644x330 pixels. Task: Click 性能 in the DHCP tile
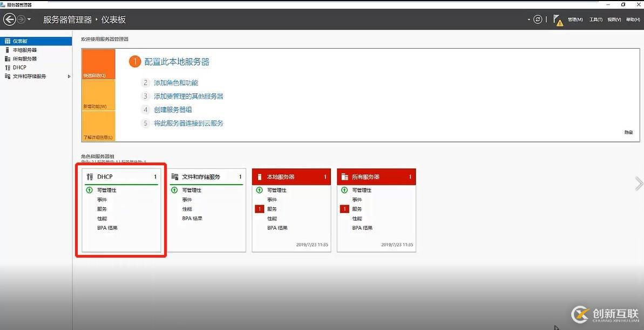(102, 219)
